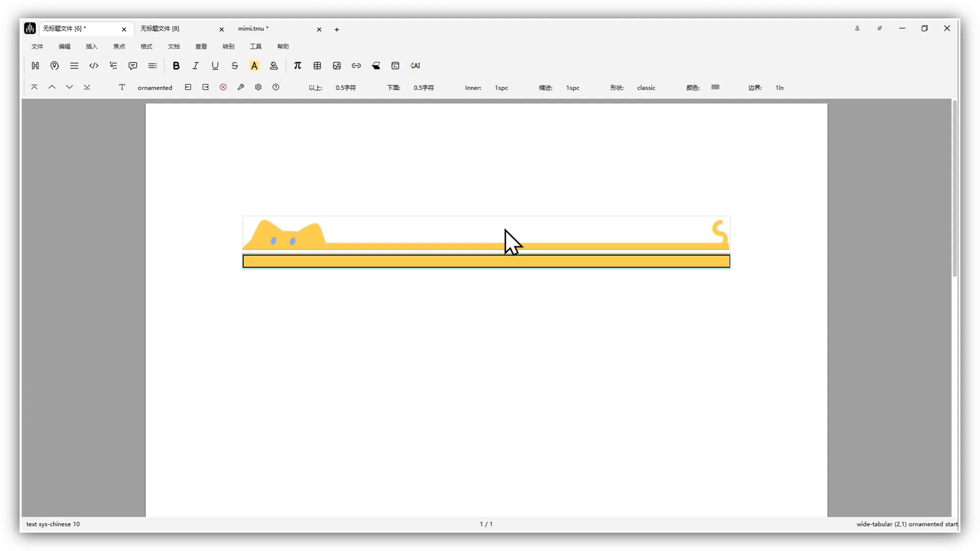Insert a table using grid icon
This screenshot has height=551, width=980.
tap(317, 66)
